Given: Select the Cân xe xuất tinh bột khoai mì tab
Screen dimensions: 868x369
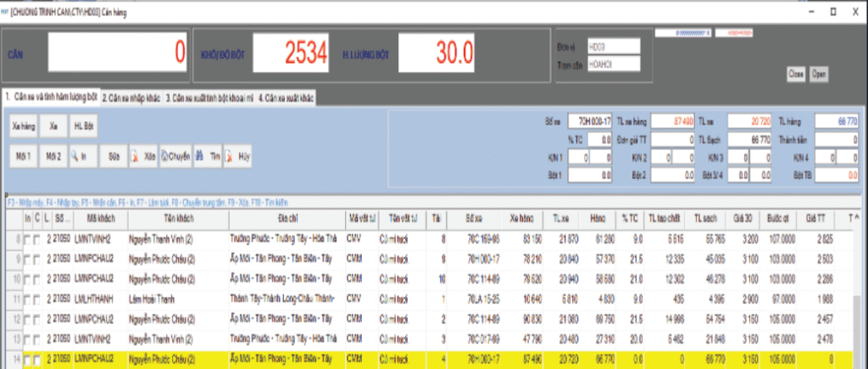Looking at the screenshot, I should (209, 98).
